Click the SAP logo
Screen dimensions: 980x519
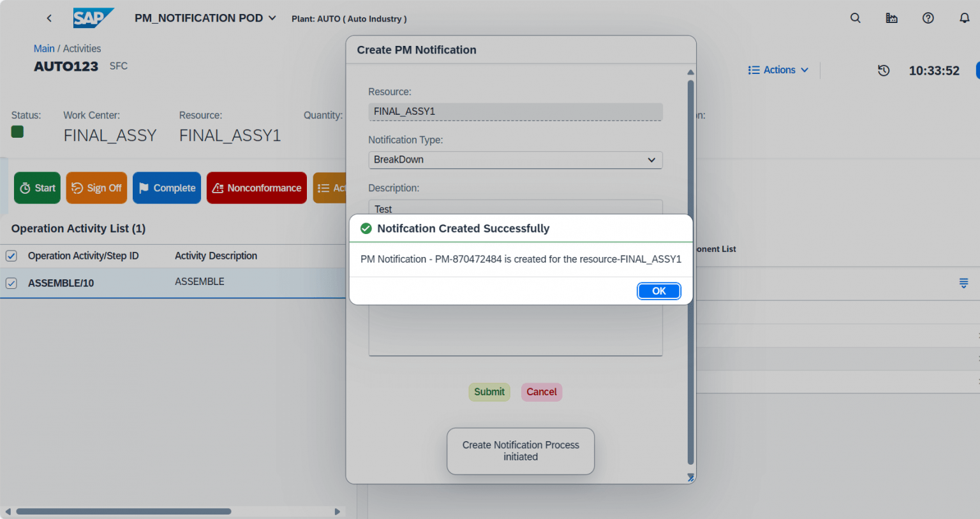[93, 18]
